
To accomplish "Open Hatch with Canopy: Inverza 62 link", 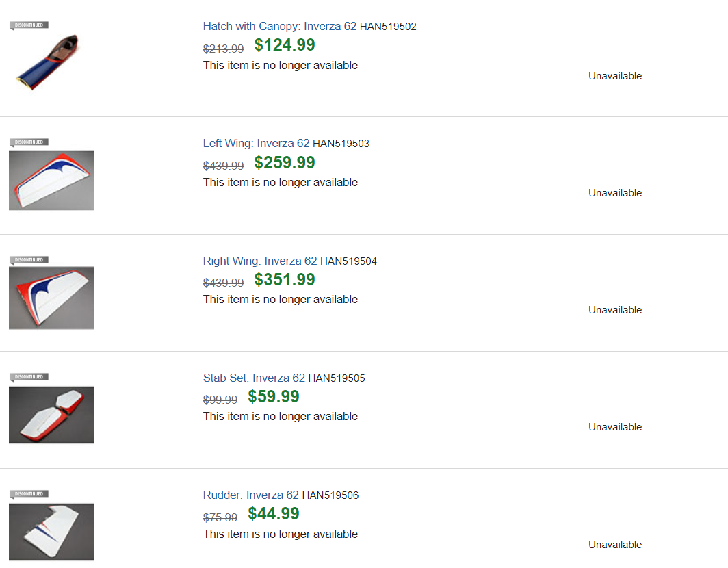I will point(279,27).
